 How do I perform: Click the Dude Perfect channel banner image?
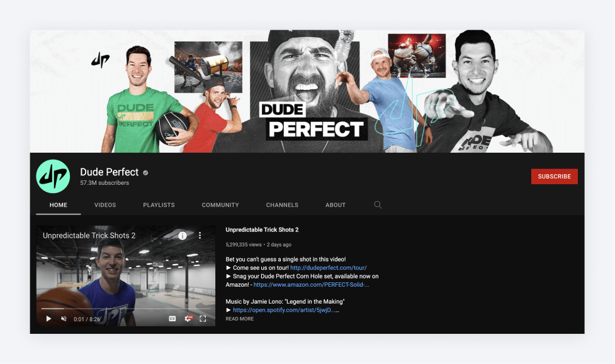point(307,91)
